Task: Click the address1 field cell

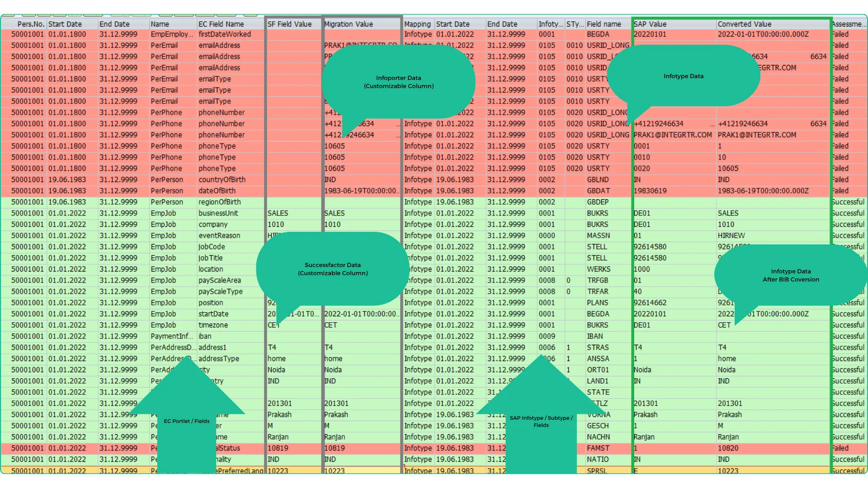Action: click(231, 347)
